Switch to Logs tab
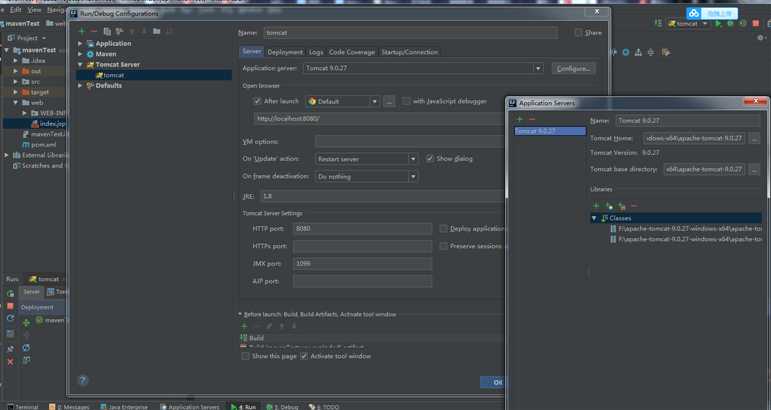The width and height of the screenshot is (771, 410). pos(316,52)
